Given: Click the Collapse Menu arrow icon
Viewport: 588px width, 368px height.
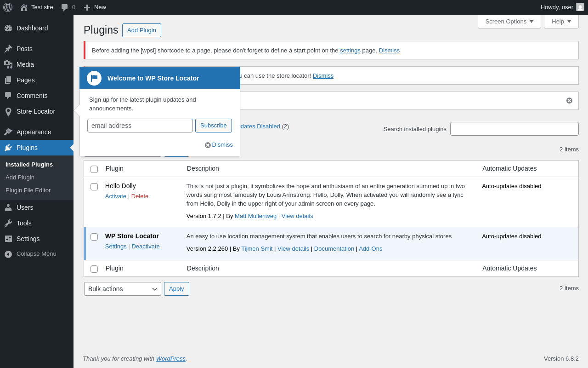Looking at the screenshot, I should [x=8, y=254].
